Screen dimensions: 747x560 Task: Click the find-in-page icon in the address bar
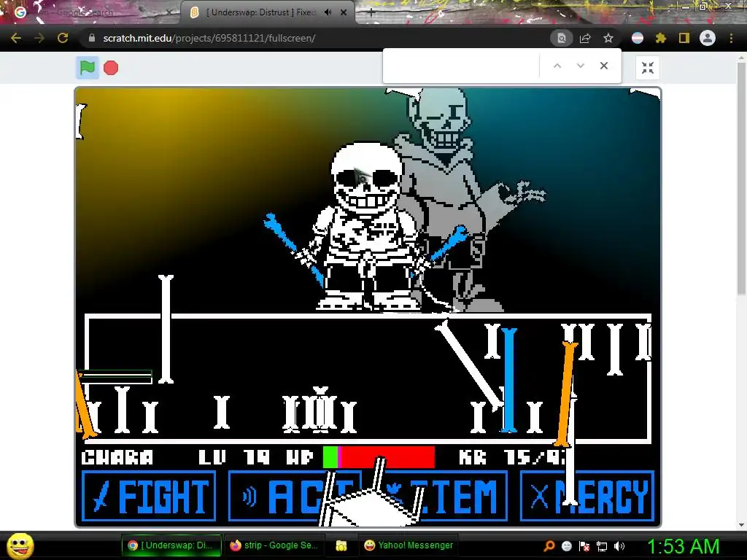[561, 38]
